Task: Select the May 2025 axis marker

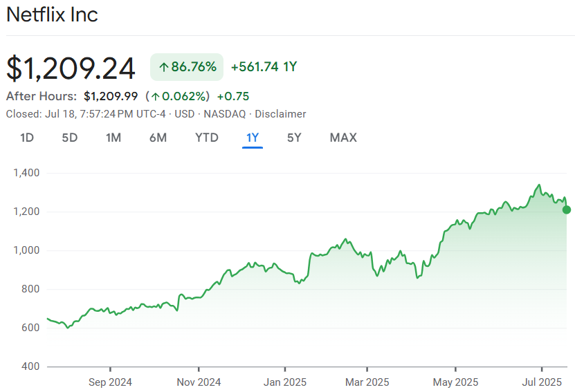Action: click(455, 382)
